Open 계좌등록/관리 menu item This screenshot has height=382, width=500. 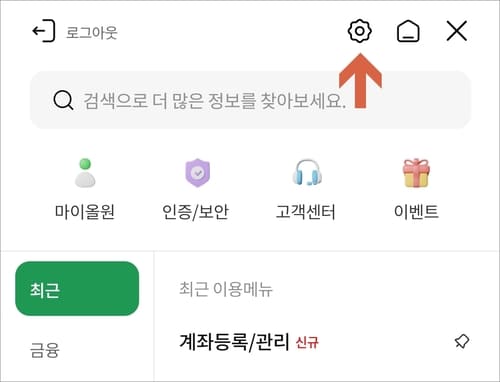click(x=235, y=342)
